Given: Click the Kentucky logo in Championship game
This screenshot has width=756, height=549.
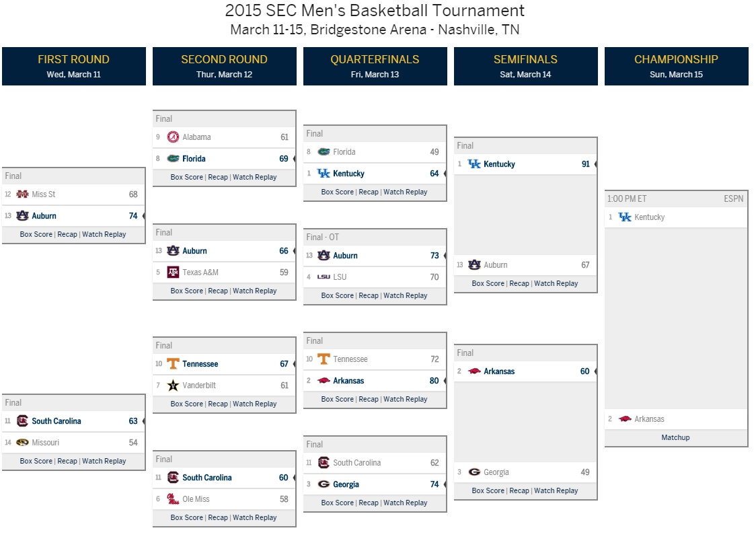Looking at the screenshot, I should (625, 217).
